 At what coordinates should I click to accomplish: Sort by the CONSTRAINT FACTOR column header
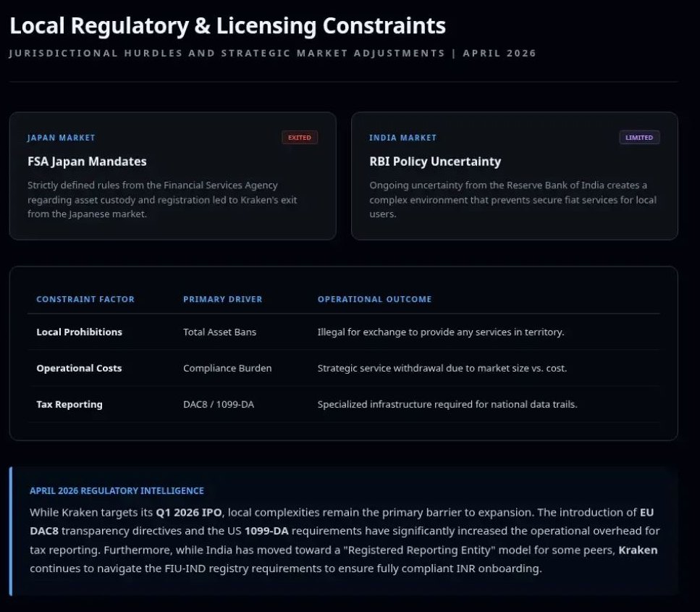click(85, 299)
